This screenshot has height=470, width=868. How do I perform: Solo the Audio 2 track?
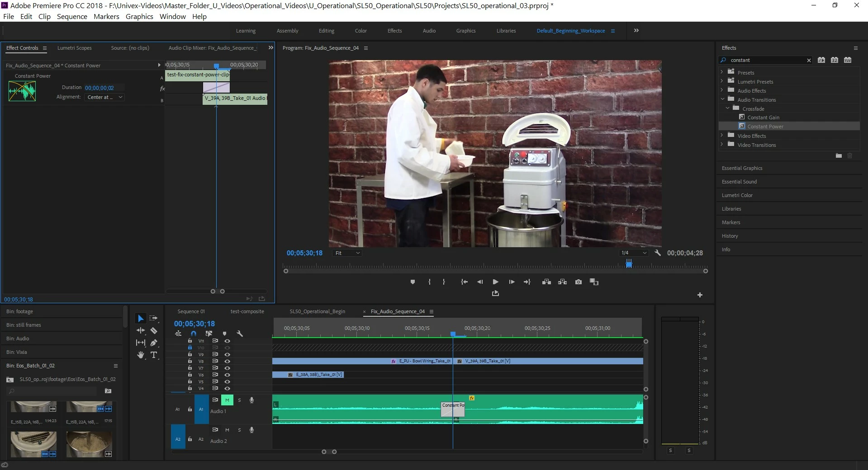click(x=239, y=430)
